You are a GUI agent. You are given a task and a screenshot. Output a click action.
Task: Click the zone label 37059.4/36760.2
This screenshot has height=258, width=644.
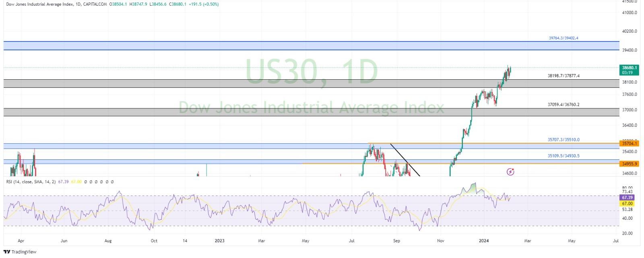tap(563, 105)
